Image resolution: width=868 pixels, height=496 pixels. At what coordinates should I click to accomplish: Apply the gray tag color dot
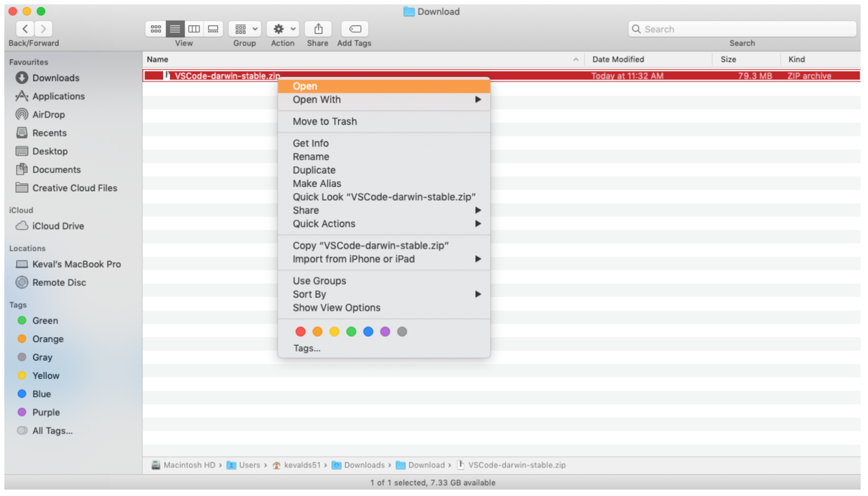pyautogui.click(x=402, y=332)
